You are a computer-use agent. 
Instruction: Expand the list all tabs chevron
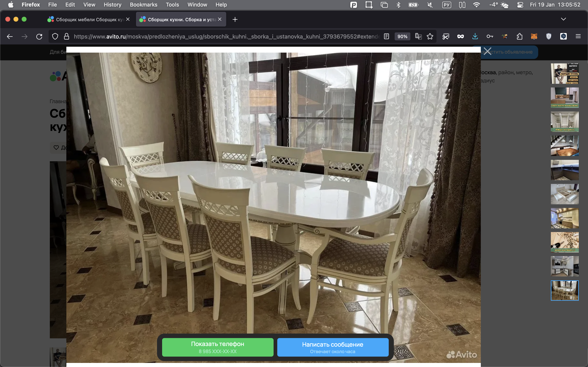point(563,19)
